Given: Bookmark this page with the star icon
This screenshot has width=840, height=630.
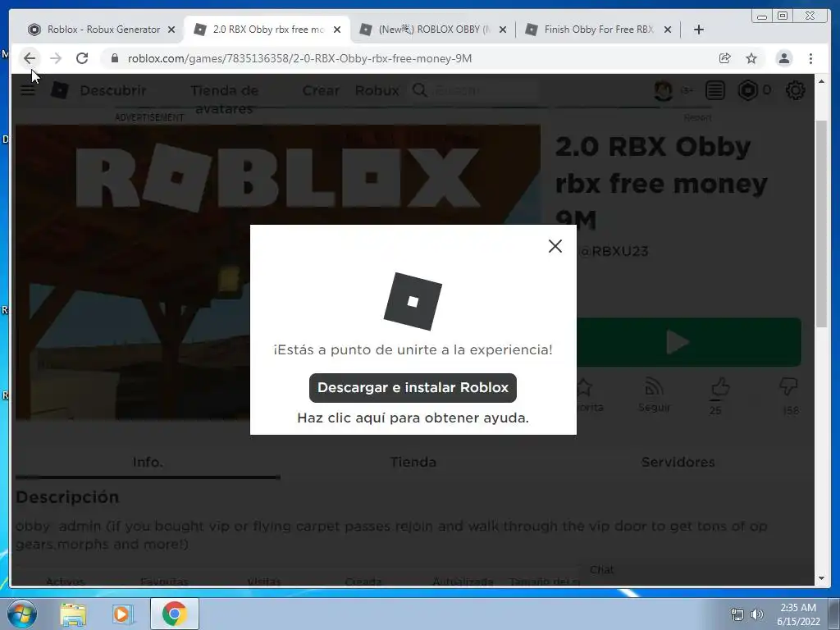Looking at the screenshot, I should pyautogui.click(x=751, y=58).
